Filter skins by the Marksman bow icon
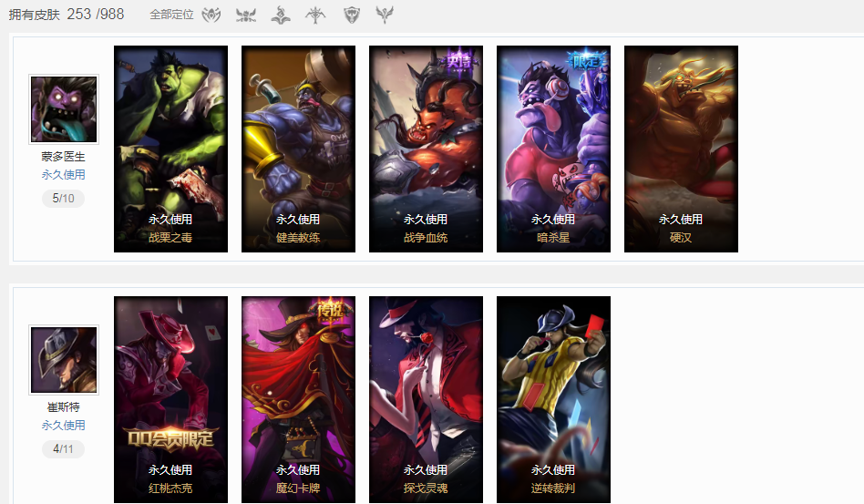The height and width of the screenshot is (504, 864). pos(315,15)
